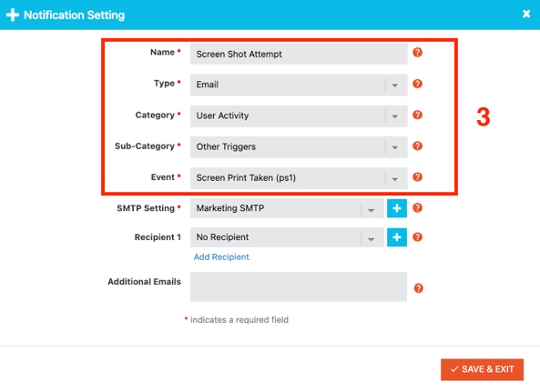Image resolution: width=540 pixels, height=392 pixels.
Task: Click the Add Recipient link
Action: coord(221,256)
